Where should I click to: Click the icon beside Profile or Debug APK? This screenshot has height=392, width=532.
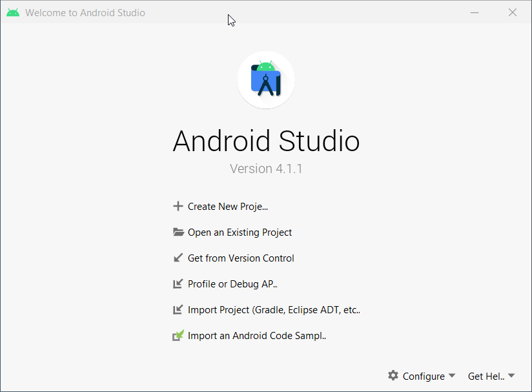click(x=178, y=284)
